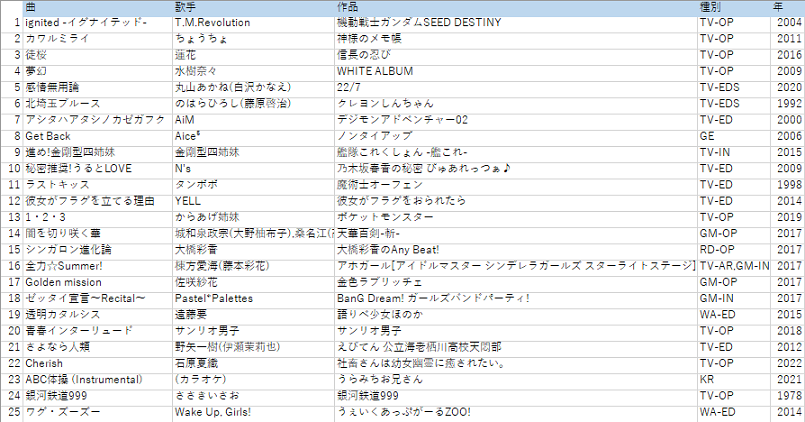Screen dimensions: 805x422
Task: Select row number 13
Action: click(x=11, y=217)
